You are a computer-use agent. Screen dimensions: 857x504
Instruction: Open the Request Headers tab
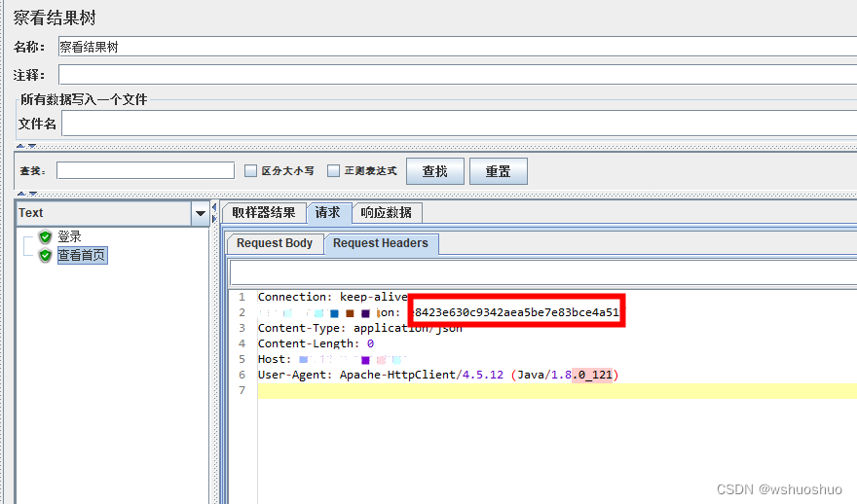381,243
